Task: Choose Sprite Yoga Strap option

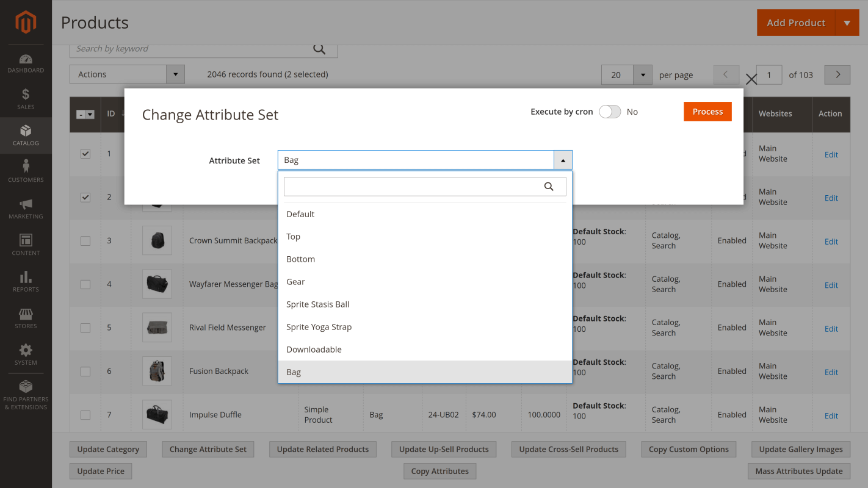Action: point(319,327)
